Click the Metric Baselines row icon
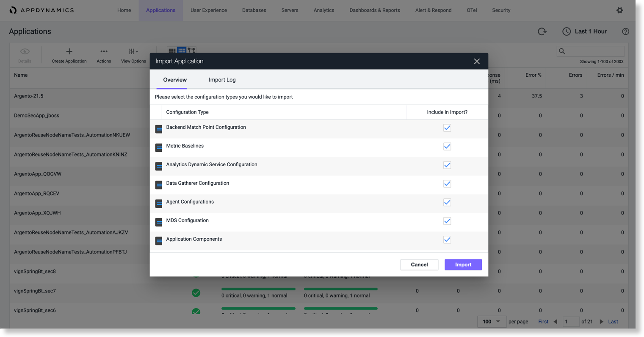The width and height of the screenshot is (644, 337). coord(159,148)
